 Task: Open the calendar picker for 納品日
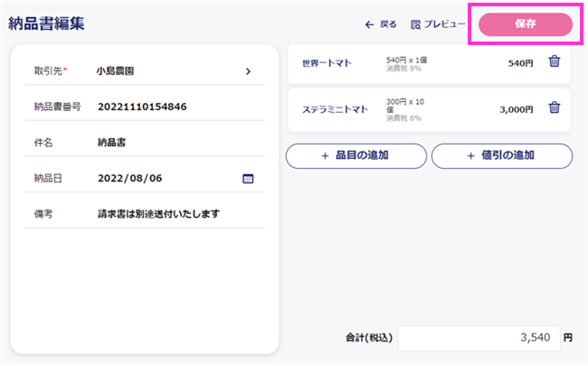click(248, 179)
